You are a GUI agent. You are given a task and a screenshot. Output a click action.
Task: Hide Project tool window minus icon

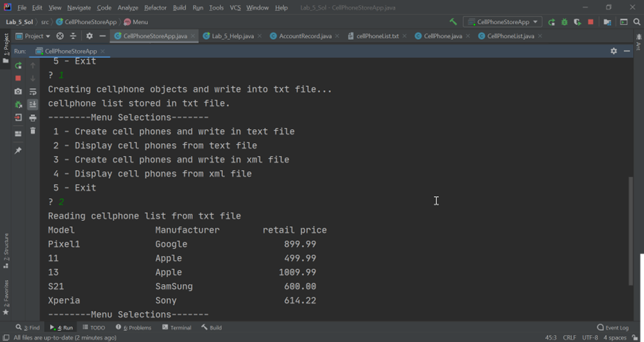[103, 36]
